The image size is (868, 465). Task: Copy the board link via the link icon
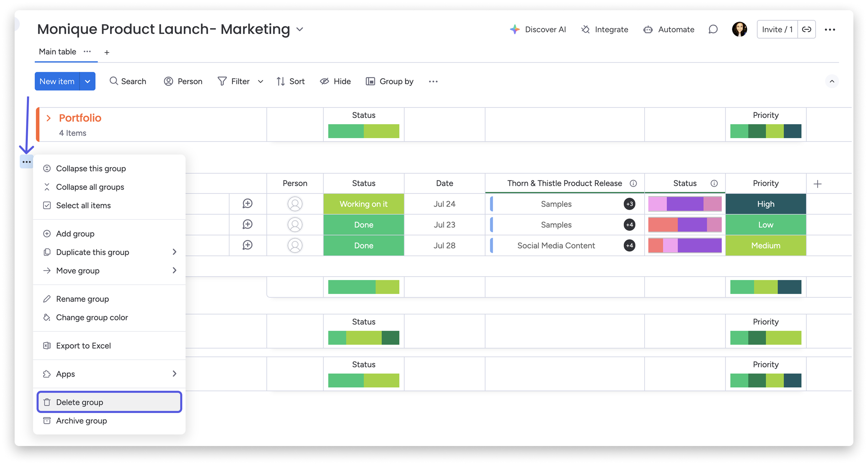pos(806,30)
